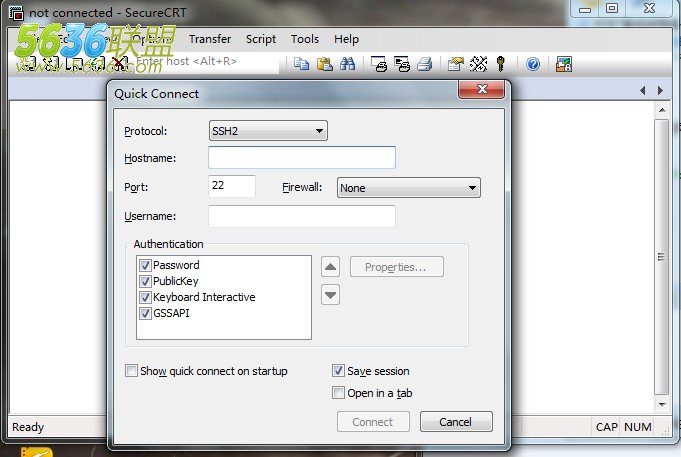
Task: Click the vertical scrollbar thumb
Action: (661, 257)
